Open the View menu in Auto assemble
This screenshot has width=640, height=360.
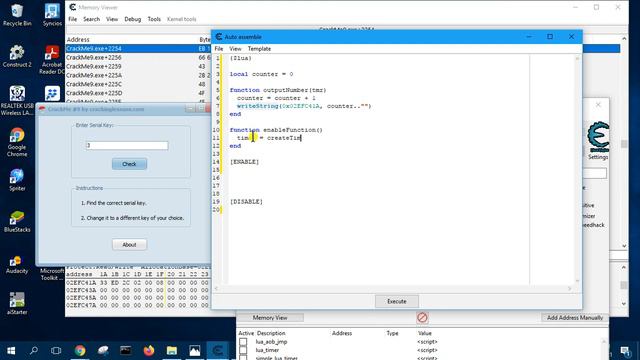[x=235, y=49]
